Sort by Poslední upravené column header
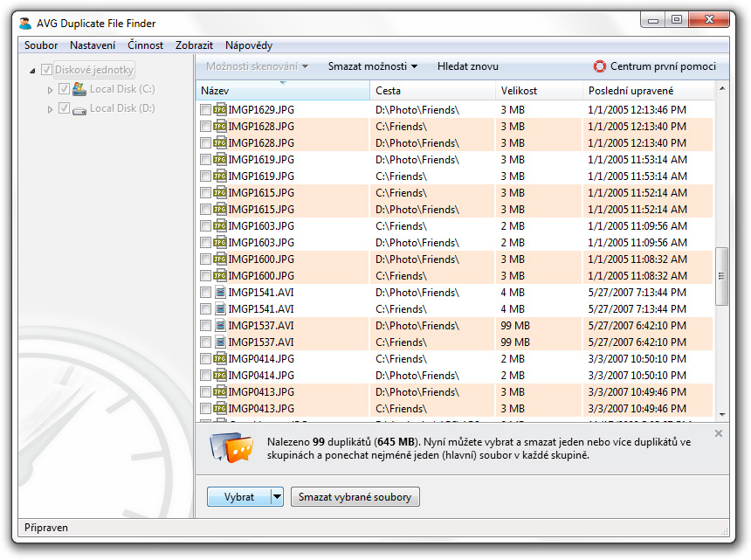This screenshot has width=751, height=560. pyautogui.click(x=649, y=91)
